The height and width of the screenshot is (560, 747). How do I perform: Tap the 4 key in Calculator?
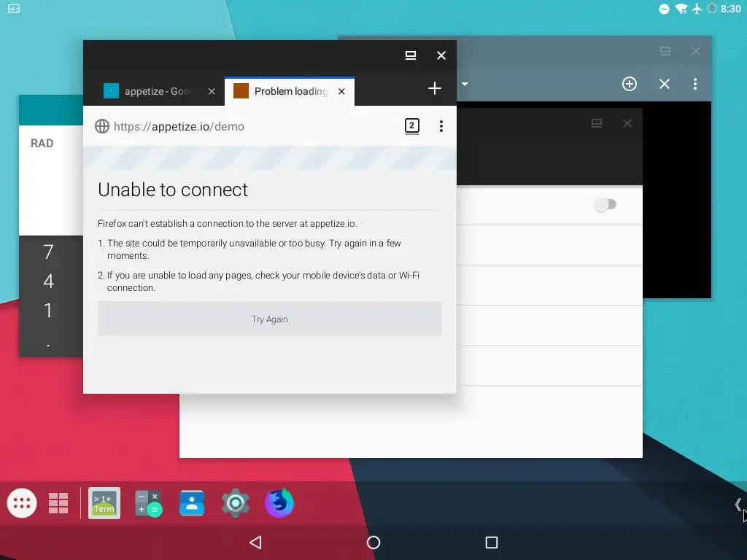[48, 281]
